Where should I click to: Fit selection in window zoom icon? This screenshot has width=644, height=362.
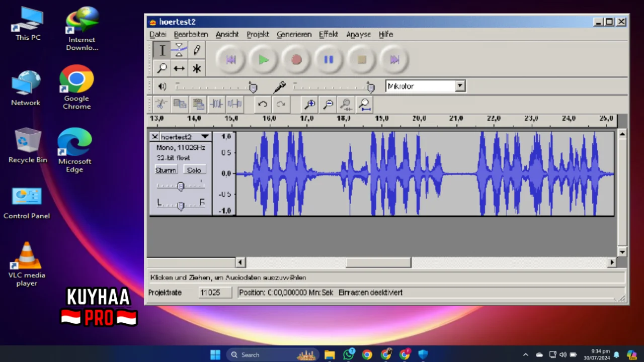tap(346, 104)
